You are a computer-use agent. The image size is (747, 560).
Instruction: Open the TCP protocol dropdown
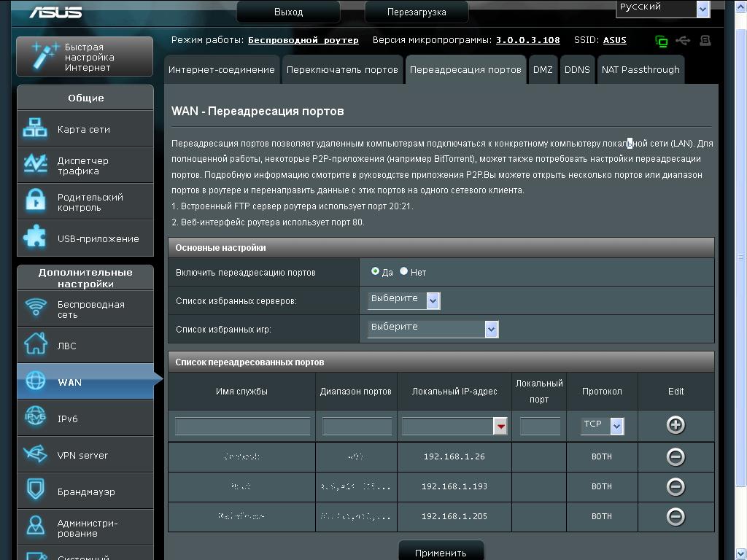[x=616, y=426]
